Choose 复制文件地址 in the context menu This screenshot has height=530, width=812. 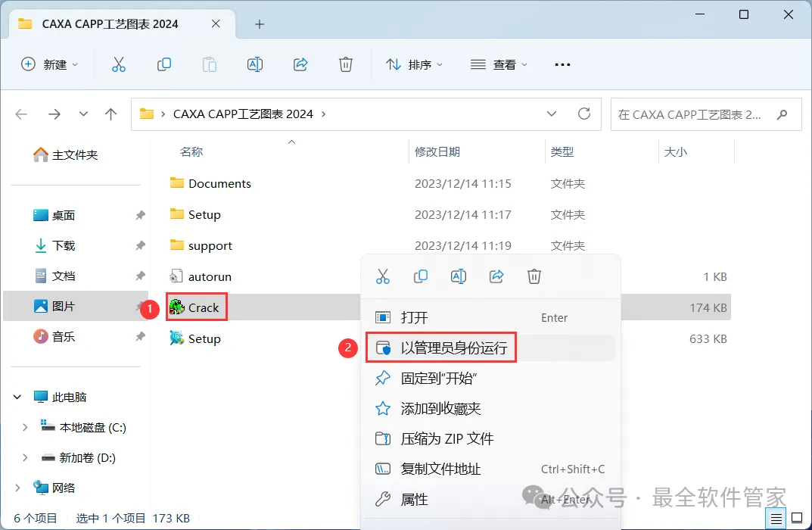click(490, 469)
